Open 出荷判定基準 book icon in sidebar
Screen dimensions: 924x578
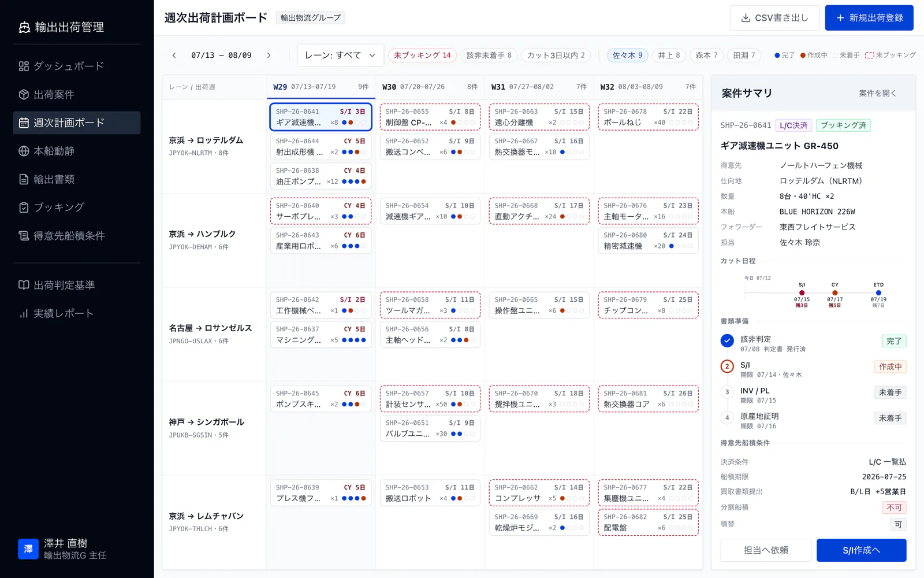click(24, 285)
